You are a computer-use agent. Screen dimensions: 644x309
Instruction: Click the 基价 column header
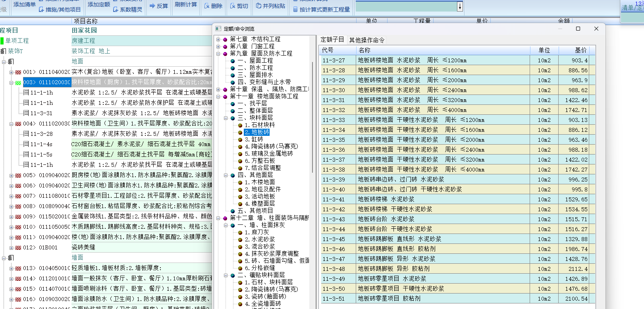tap(574, 50)
